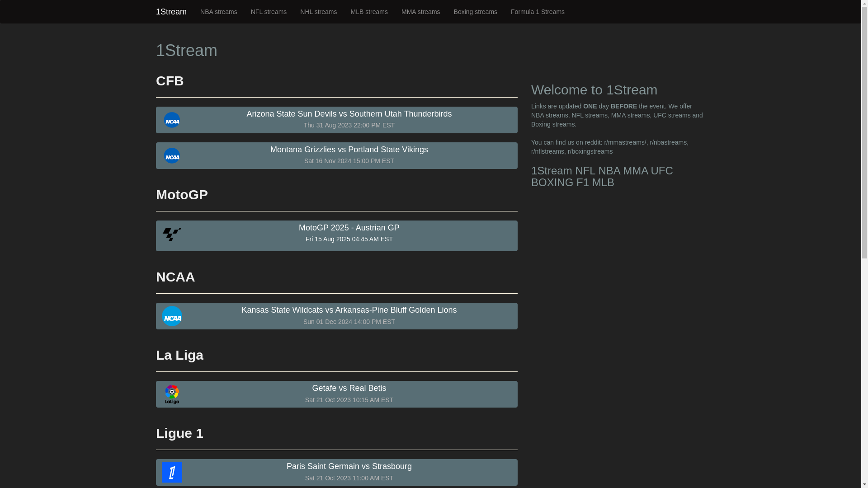Click LaLiga logo beside Getafe match
This screenshot has height=488, width=868.
click(172, 394)
